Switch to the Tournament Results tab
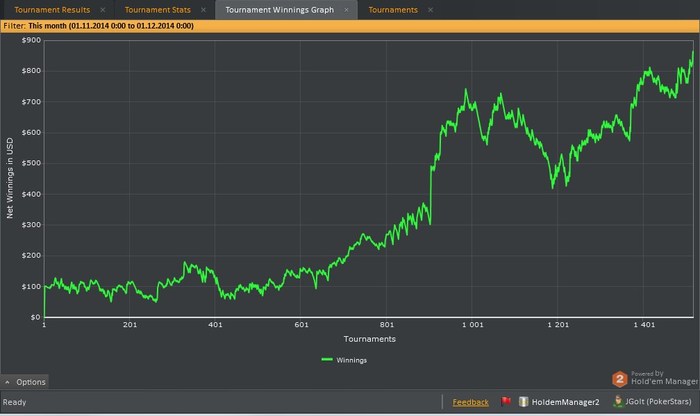The width and height of the screenshot is (700, 416). (x=52, y=10)
